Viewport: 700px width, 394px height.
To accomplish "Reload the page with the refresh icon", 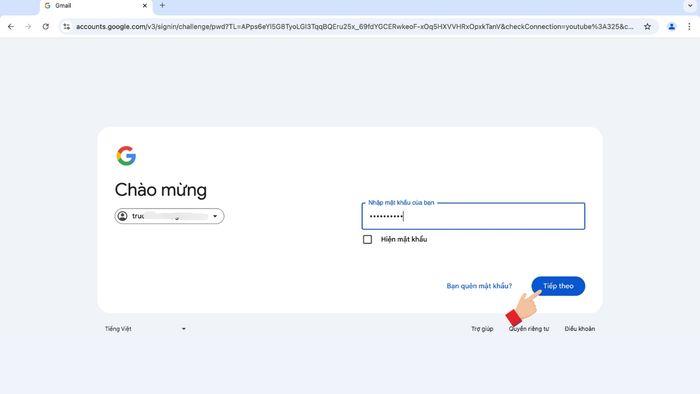I will click(46, 27).
